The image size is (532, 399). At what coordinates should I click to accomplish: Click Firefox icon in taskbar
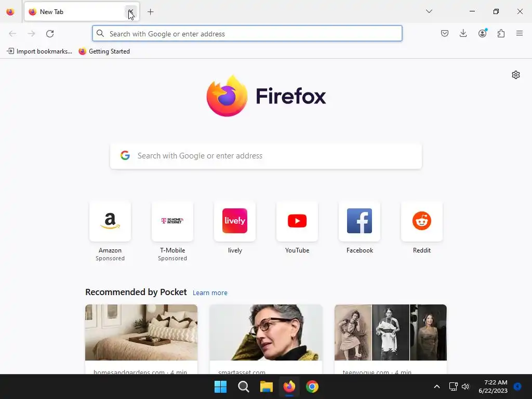[x=289, y=387]
